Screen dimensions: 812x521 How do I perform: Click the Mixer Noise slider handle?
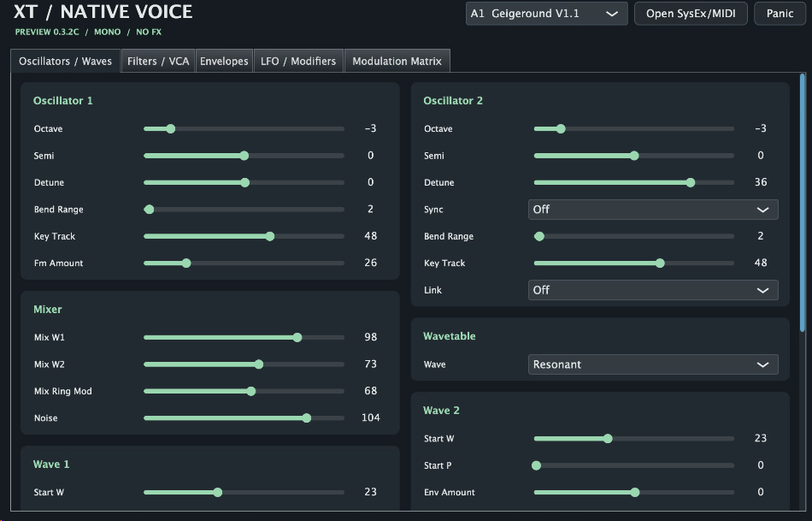click(307, 417)
